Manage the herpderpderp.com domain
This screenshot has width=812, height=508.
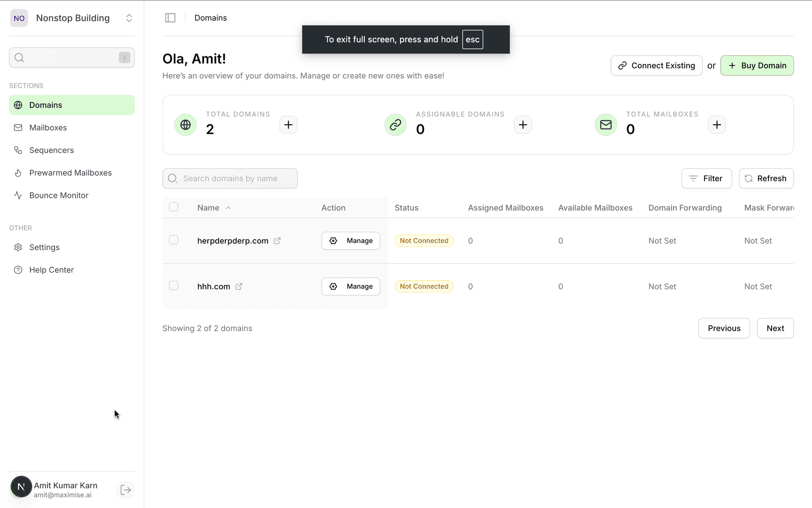click(x=350, y=241)
